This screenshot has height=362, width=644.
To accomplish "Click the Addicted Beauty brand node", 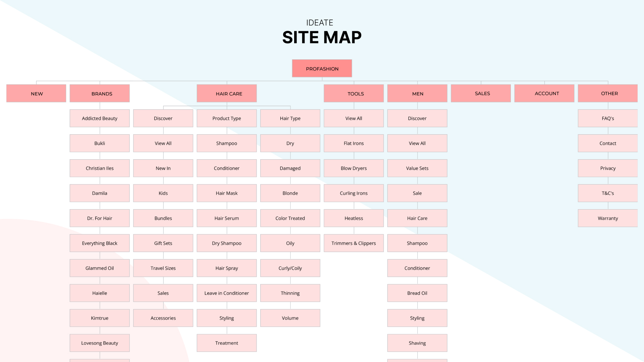I will pos(100,118).
